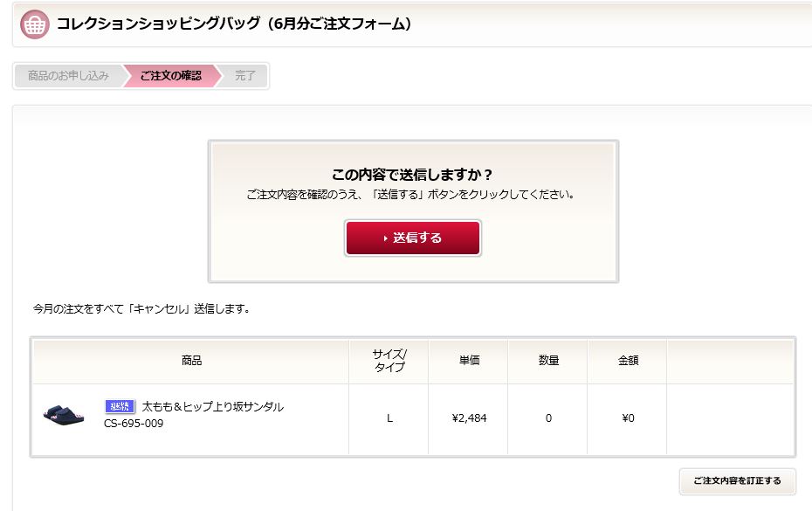The image size is (812, 511).
Task: Click the 送信する submit button
Action: point(413,238)
